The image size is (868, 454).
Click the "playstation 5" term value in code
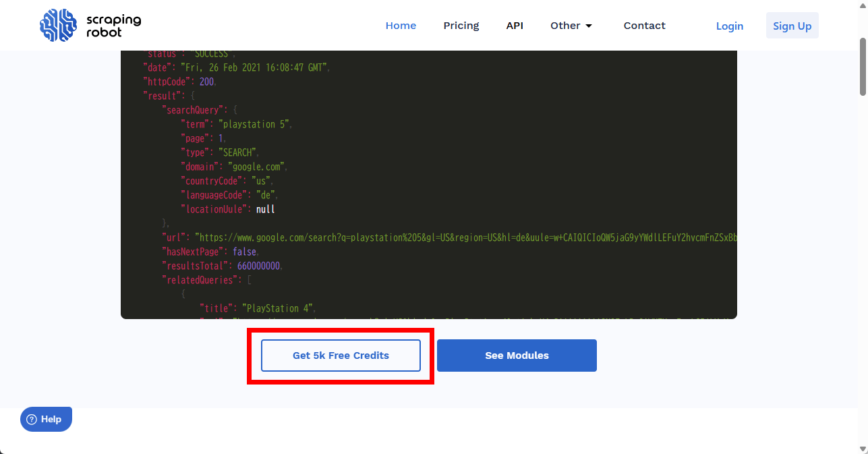[x=255, y=124]
